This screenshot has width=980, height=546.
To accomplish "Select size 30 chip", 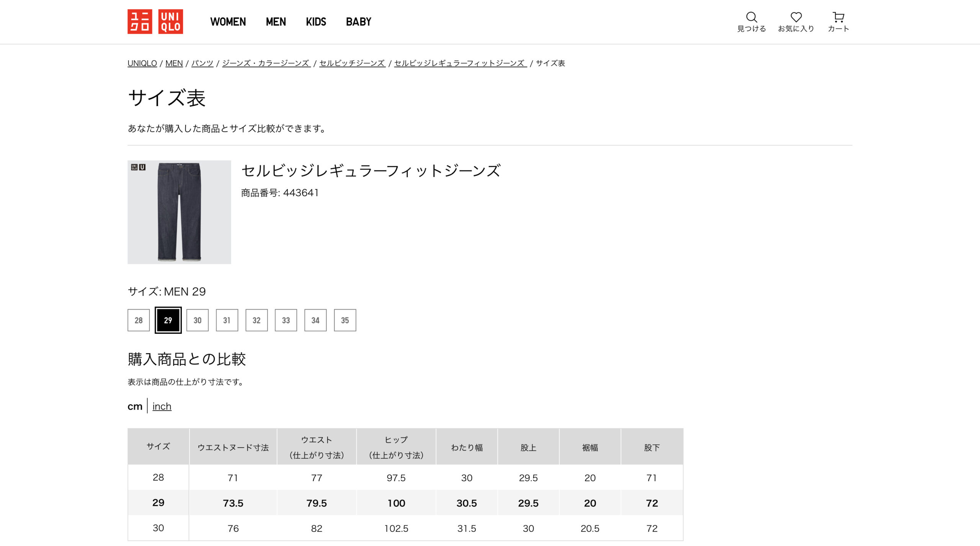I will pos(198,320).
